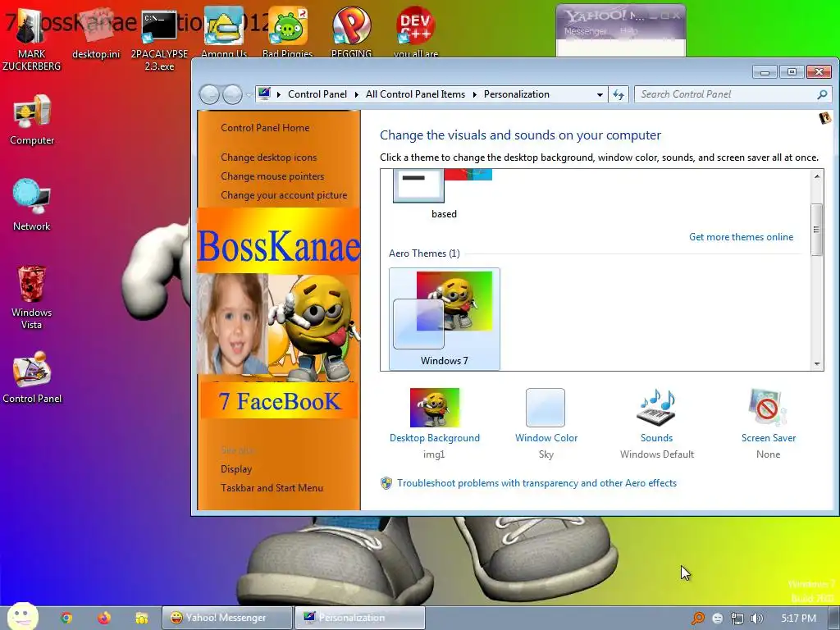Open the Display link in sidebar
The image size is (840, 630).
236,468
